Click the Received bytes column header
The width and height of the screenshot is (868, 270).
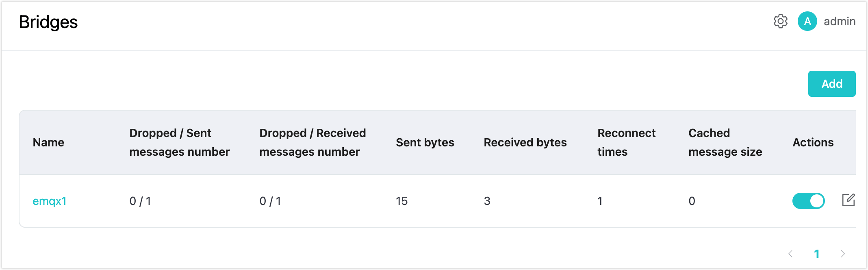click(x=525, y=142)
